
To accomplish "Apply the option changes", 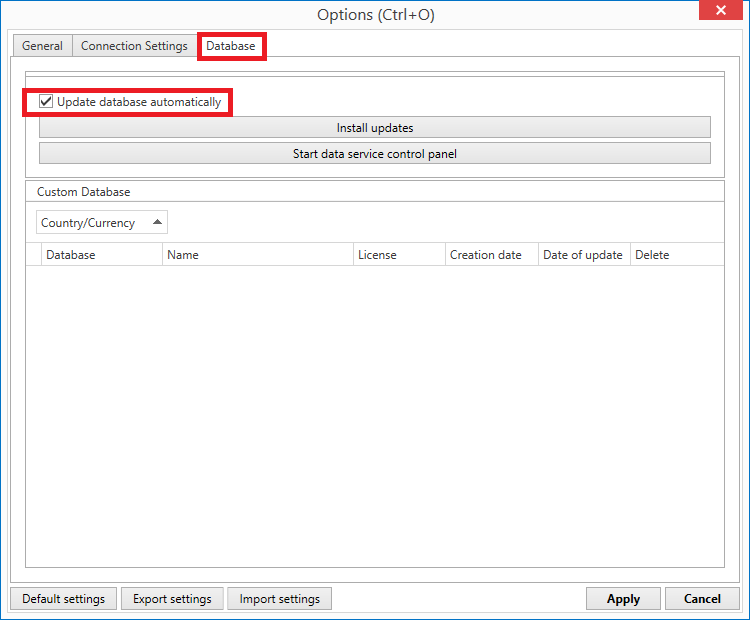I will click(623, 598).
